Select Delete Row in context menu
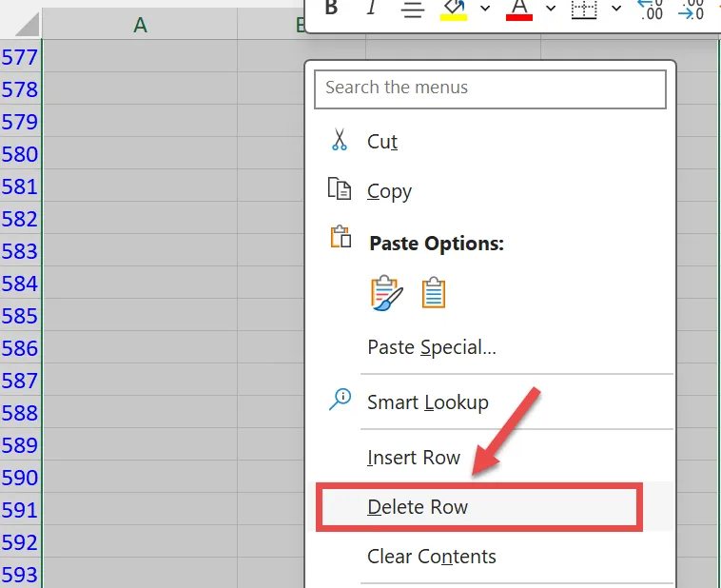The image size is (721, 588). (x=418, y=506)
